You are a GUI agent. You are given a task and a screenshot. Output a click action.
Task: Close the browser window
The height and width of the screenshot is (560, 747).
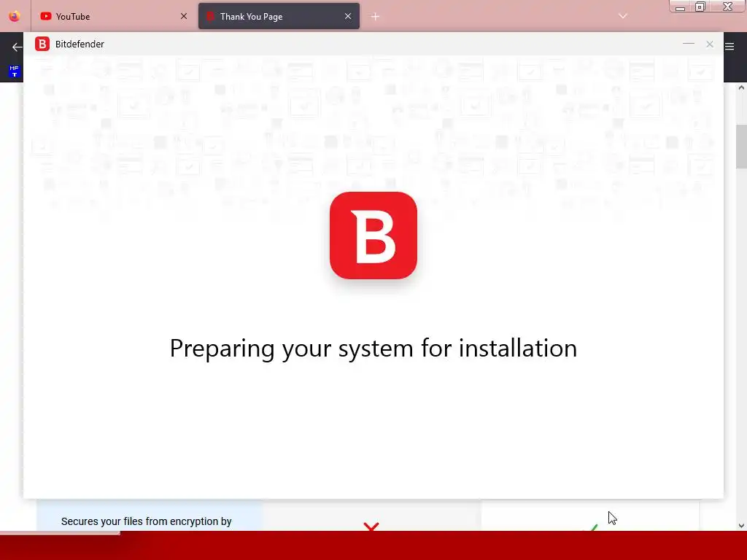coord(727,7)
